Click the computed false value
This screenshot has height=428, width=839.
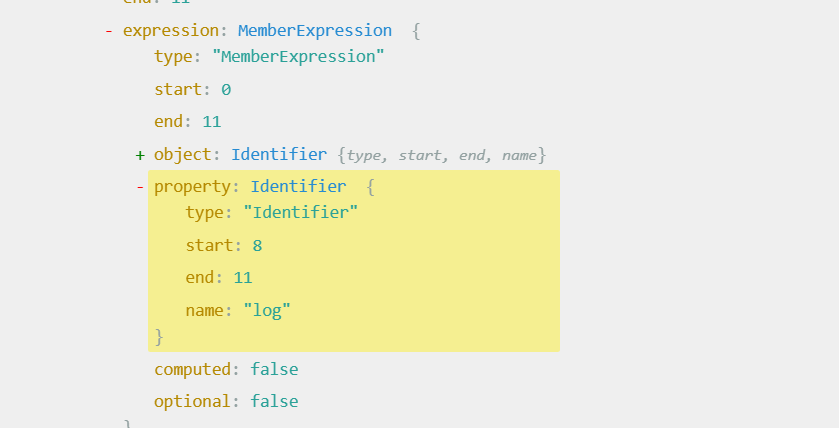click(x=274, y=370)
